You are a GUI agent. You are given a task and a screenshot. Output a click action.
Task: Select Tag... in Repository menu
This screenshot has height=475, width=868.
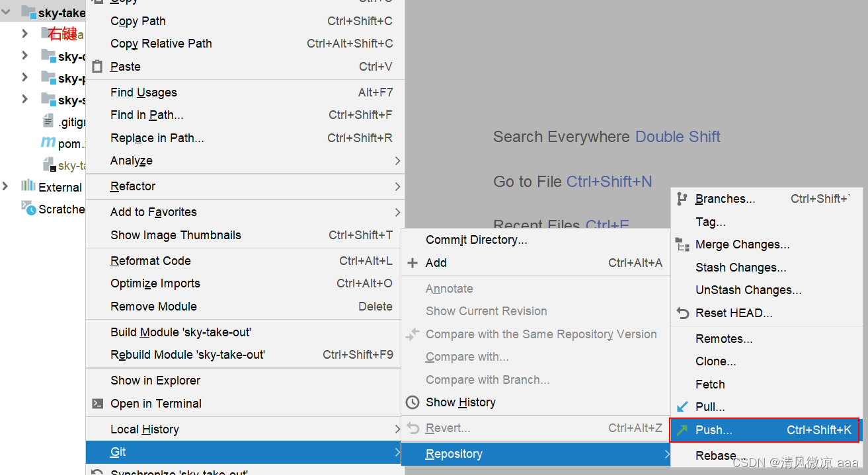(767, 222)
